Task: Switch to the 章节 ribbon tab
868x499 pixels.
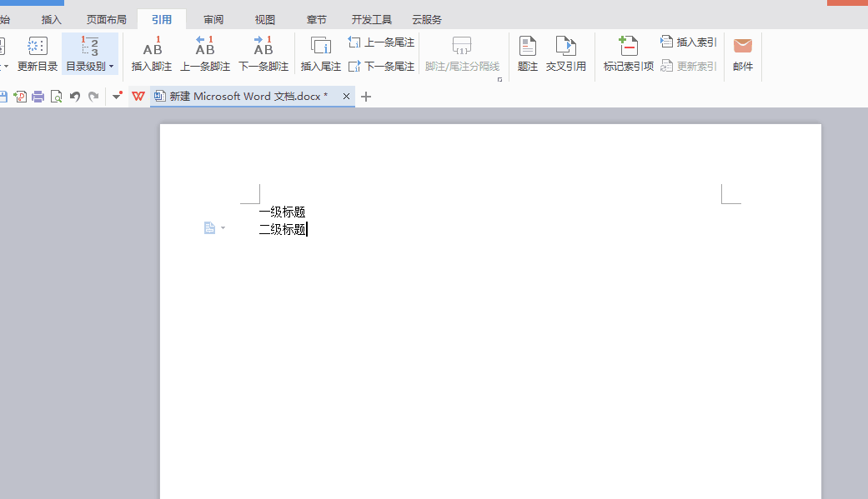Action: point(317,20)
